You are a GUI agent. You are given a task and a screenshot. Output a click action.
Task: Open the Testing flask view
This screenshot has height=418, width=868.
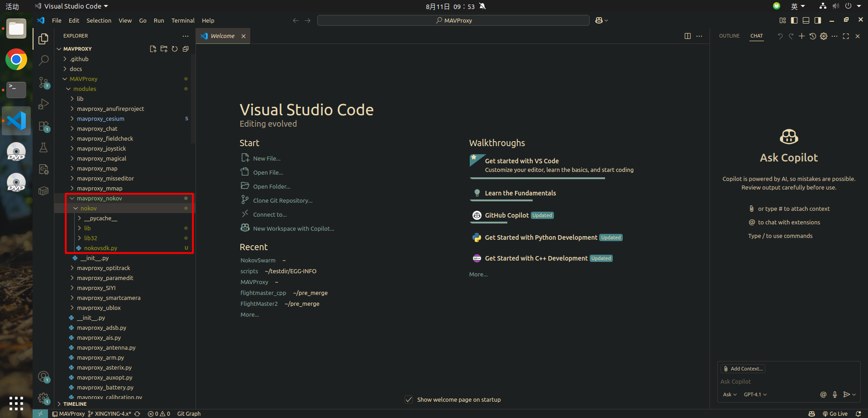[x=43, y=147]
